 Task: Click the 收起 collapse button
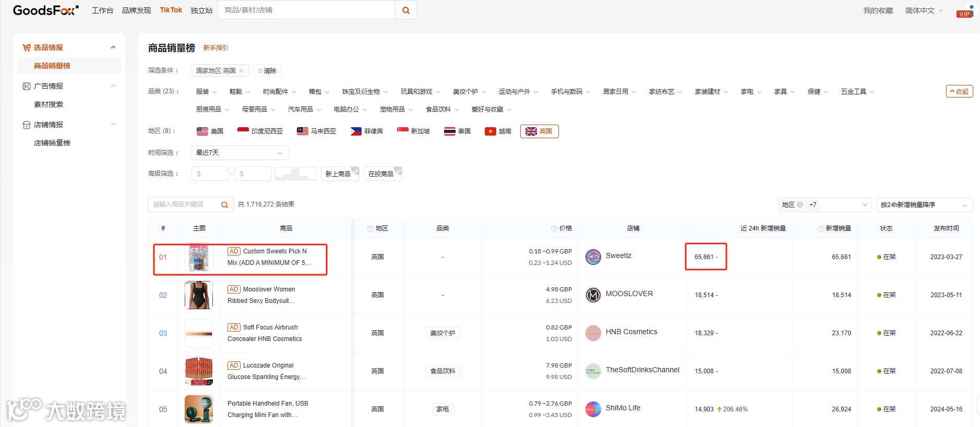(959, 91)
